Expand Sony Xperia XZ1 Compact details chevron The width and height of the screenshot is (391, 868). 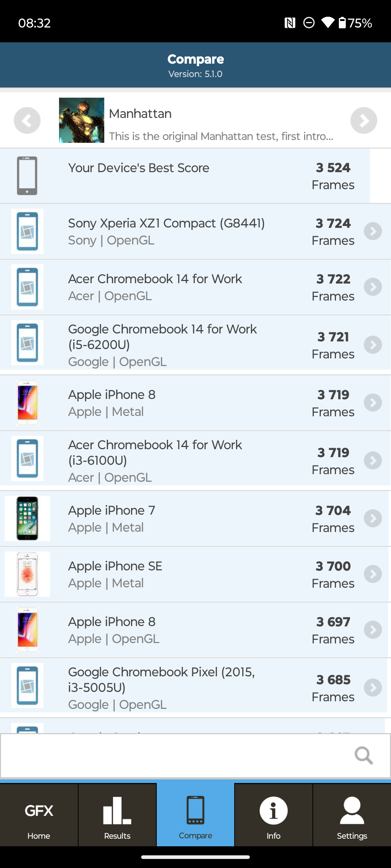tap(373, 231)
